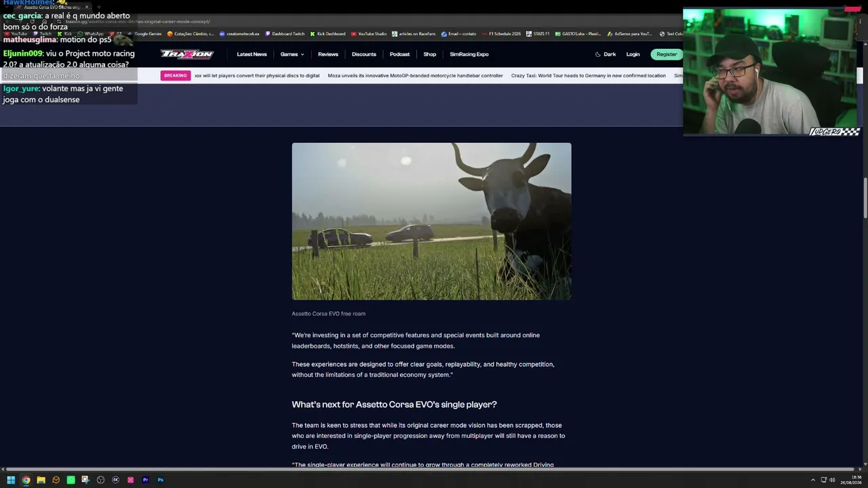This screenshot has height=488, width=868.
Task: Open Kick Dashboard bookmark
Action: coord(328,34)
